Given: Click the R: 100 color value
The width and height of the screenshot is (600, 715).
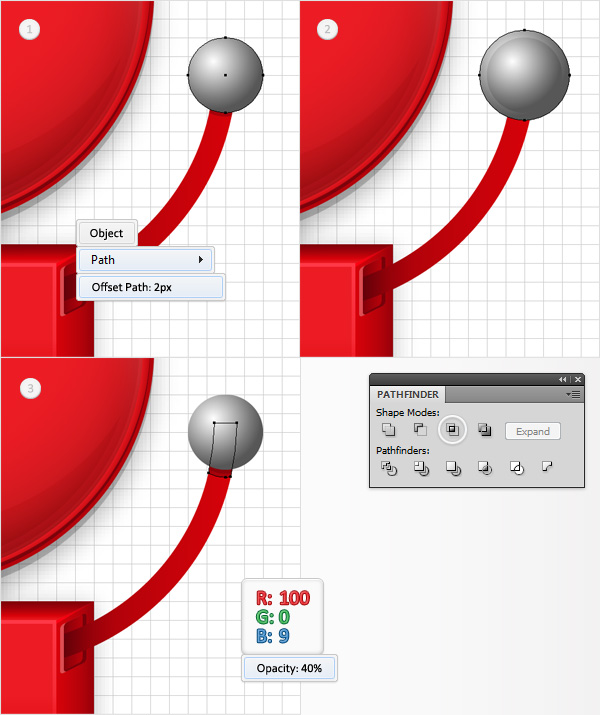Looking at the screenshot, I should tap(283, 598).
